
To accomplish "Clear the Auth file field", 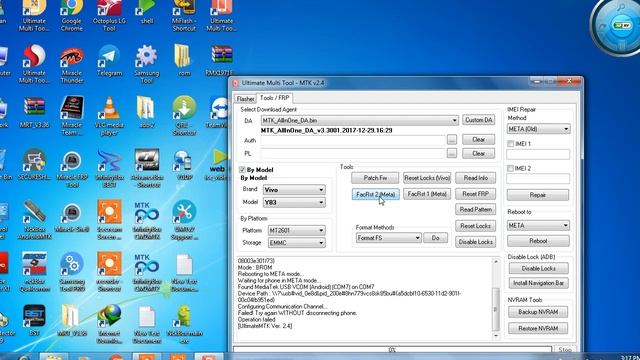I will click(x=478, y=140).
